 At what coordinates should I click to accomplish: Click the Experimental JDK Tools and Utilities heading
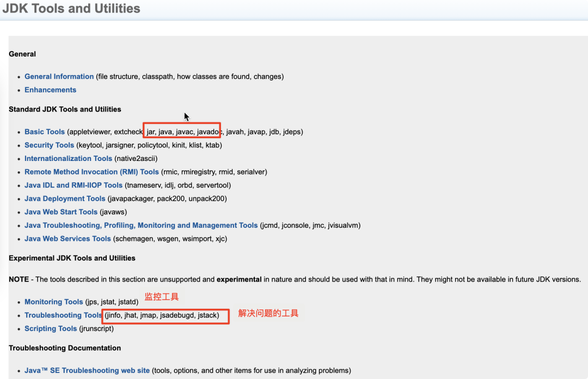(72, 258)
